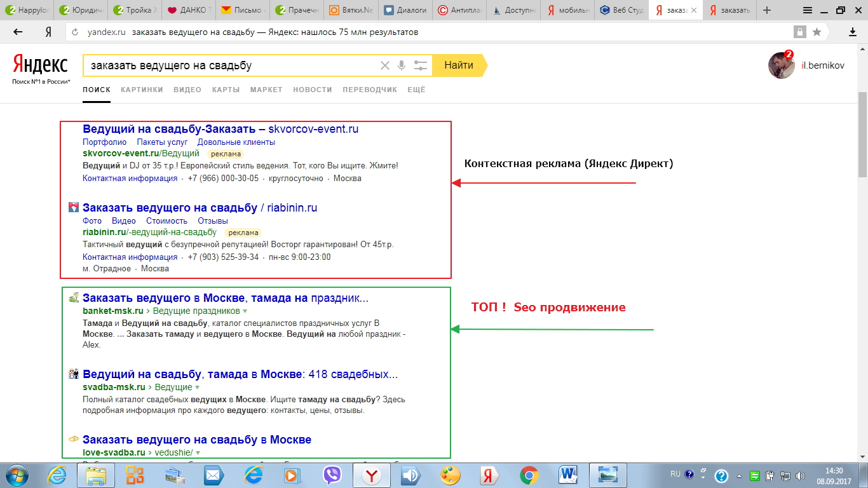Switch to the Веб Студ tab

tap(622, 10)
